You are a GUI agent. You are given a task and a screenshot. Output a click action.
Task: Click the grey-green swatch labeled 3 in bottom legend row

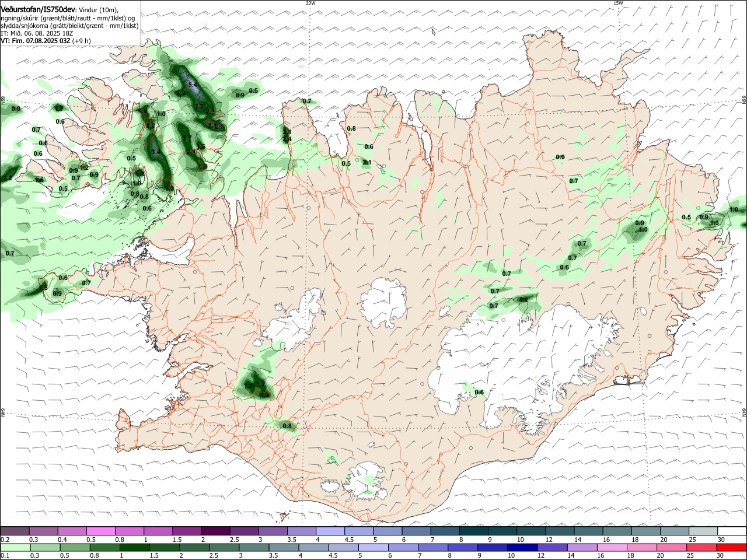[x=254, y=547]
